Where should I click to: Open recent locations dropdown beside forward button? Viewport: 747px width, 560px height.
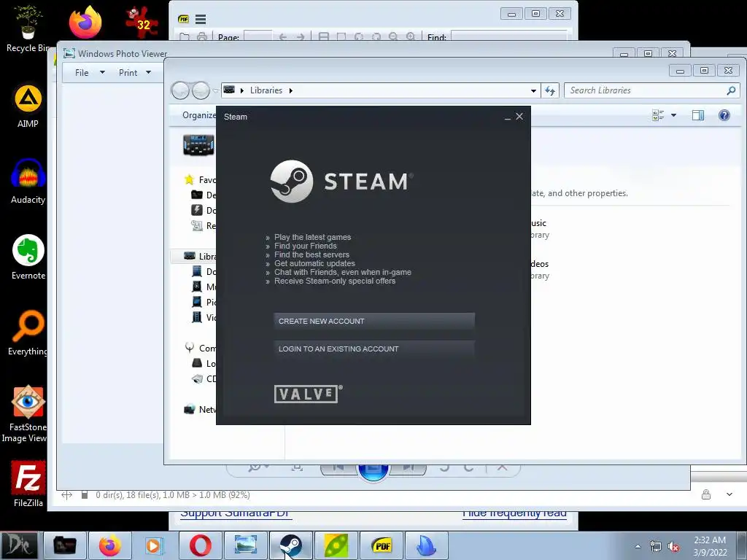point(215,90)
